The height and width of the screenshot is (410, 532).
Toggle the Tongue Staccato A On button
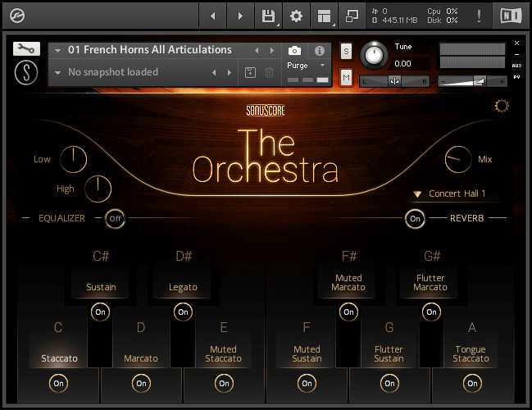tap(473, 383)
